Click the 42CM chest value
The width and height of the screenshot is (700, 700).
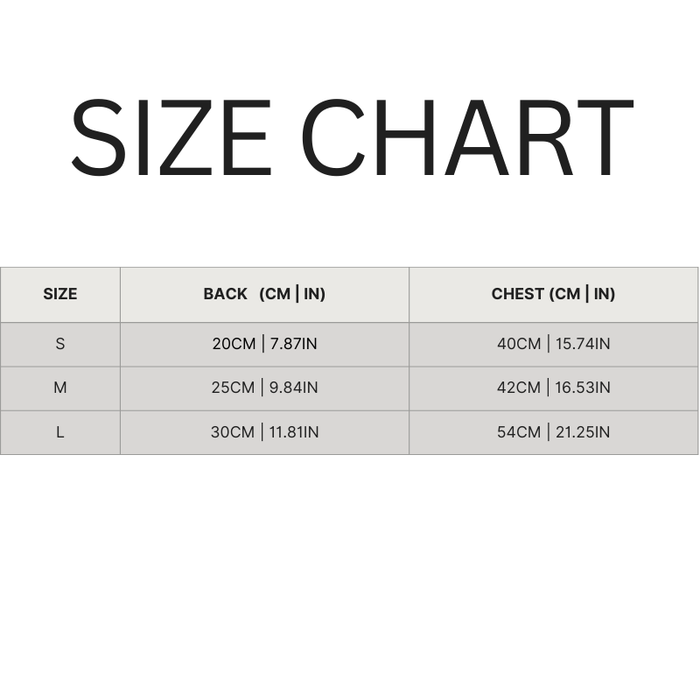519,388
